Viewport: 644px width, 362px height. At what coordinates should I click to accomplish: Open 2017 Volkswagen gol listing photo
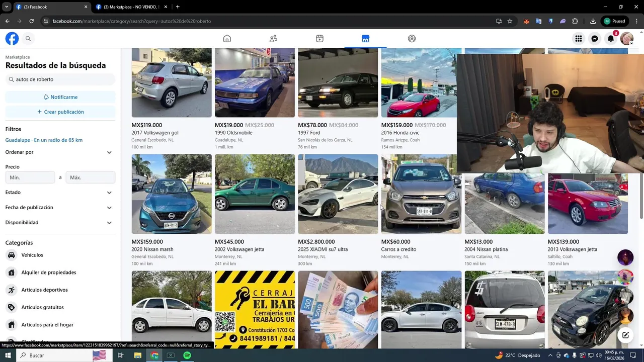click(172, 82)
